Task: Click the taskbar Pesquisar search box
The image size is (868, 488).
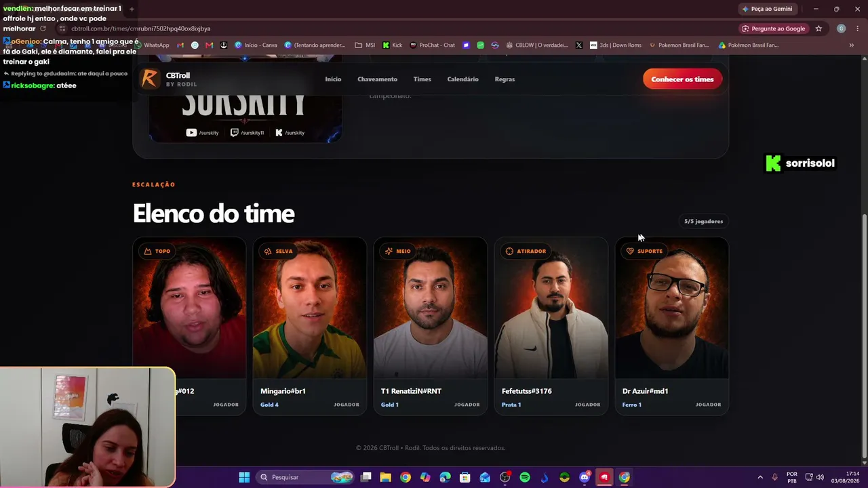Action: [x=306, y=477]
